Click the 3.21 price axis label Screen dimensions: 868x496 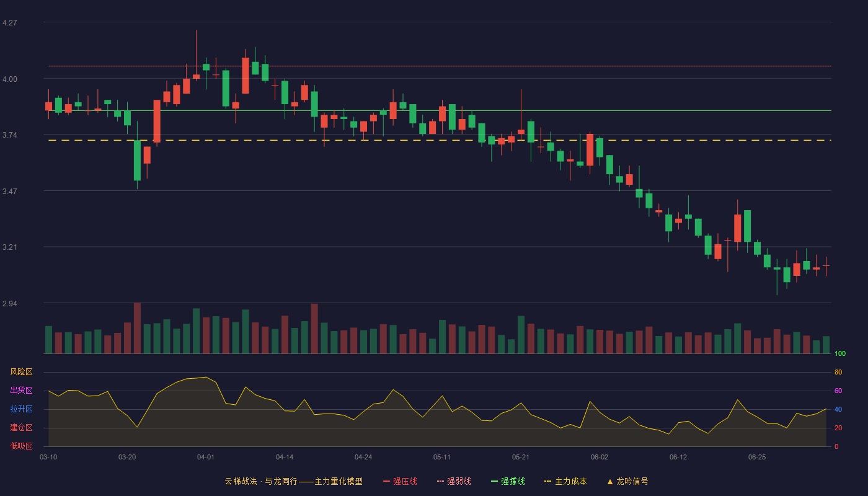[10, 247]
